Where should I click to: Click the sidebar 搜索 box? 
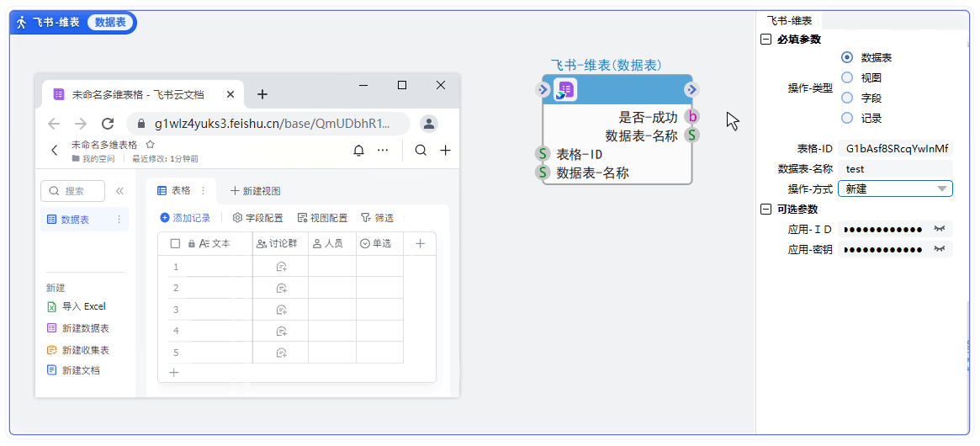tap(72, 191)
